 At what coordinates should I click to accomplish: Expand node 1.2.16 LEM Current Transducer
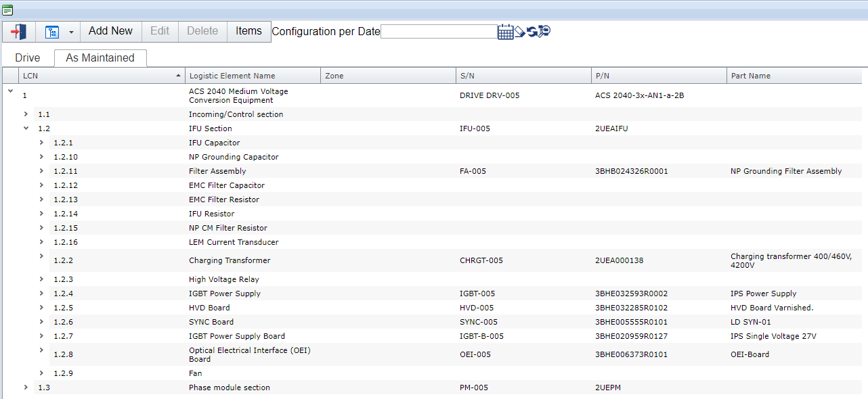point(41,241)
